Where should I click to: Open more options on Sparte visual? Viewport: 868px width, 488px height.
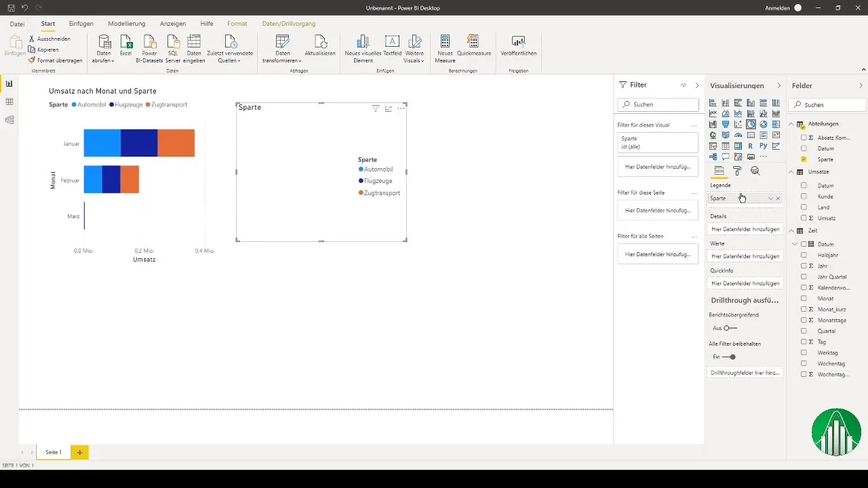coord(401,108)
